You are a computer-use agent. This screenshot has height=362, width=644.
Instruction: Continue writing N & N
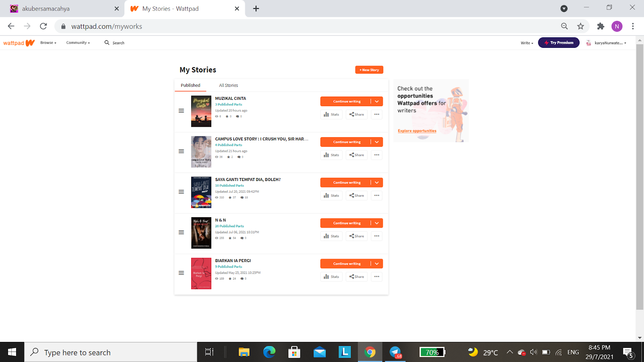[346, 223]
